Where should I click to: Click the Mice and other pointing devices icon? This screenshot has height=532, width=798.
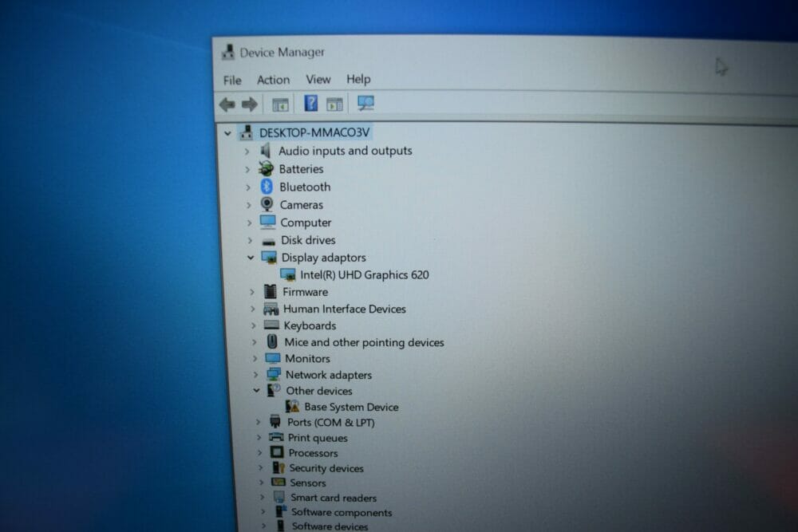[272, 342]
